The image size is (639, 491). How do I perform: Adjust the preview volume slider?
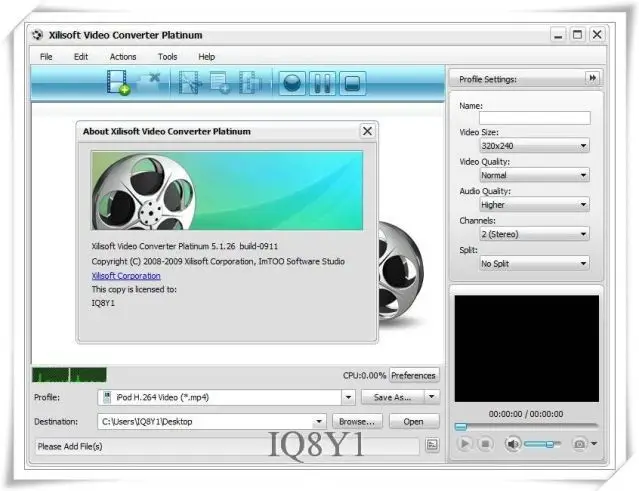click(x=542, y=443)
